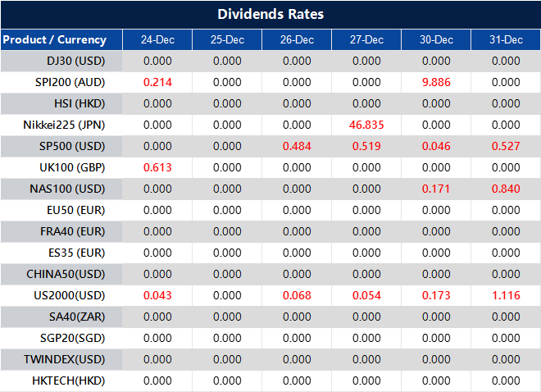Image resolution: width=541 pixels, height=392 pixels.
Task: Select the SP500 0.484 cell
Action: coord(297,146)
